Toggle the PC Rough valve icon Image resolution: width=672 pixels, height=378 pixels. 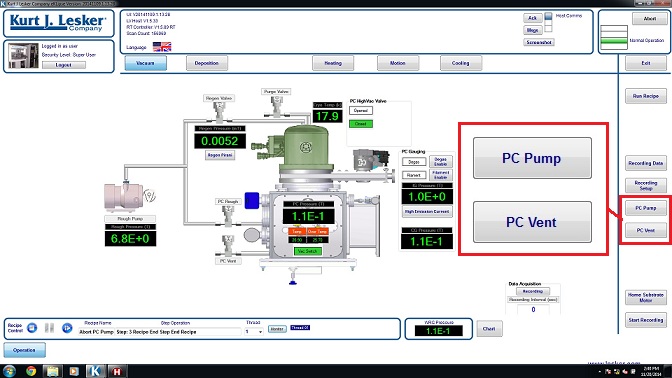[x=228, y=216]
